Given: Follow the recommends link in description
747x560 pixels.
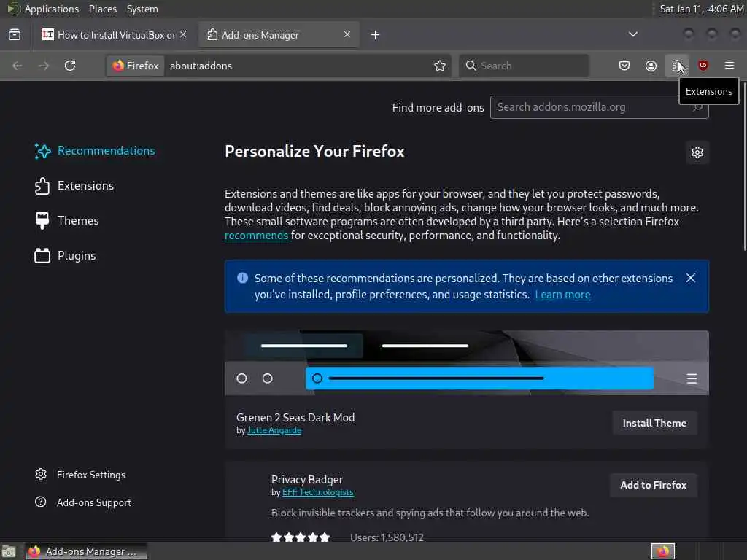Looking at the screenshot, I should pos(256,236).
